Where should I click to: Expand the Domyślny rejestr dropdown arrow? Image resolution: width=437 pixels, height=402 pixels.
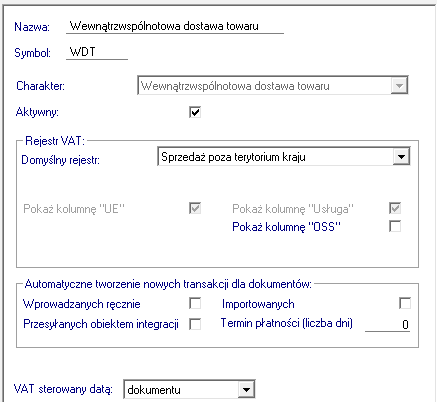(x=401, y=156)
